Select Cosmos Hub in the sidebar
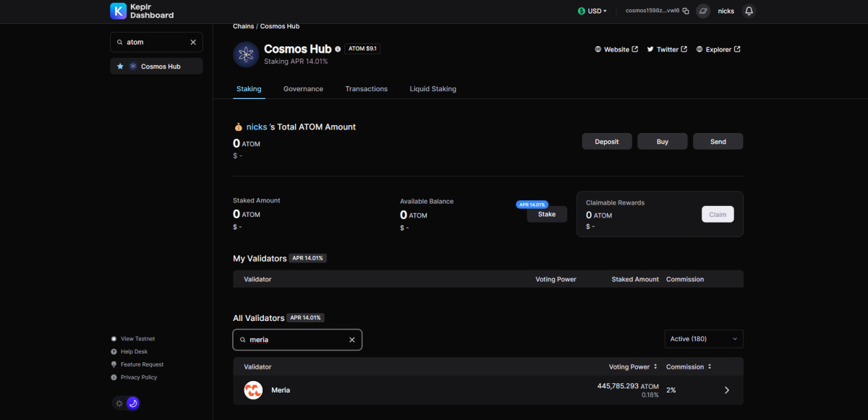This screenshot has width=868, height=420. click(156, 67)
